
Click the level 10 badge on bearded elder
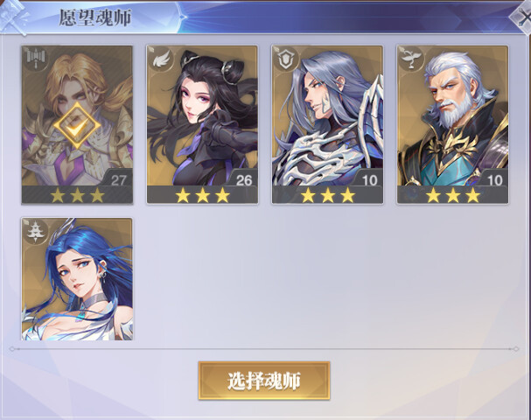click(x=493, y=178)
